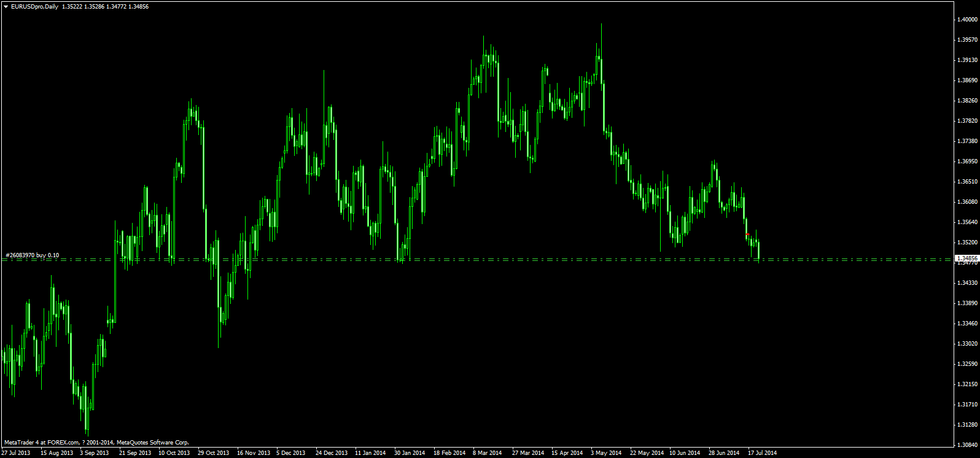Image resolution: width=980 pixels, height=458 pixels.
Task: Click the 1.33020 price axis label
Action: tap(967, 344)
